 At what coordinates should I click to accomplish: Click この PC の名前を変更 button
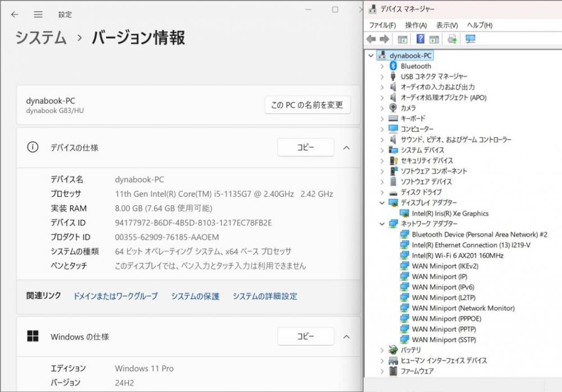tap(307, 104)
